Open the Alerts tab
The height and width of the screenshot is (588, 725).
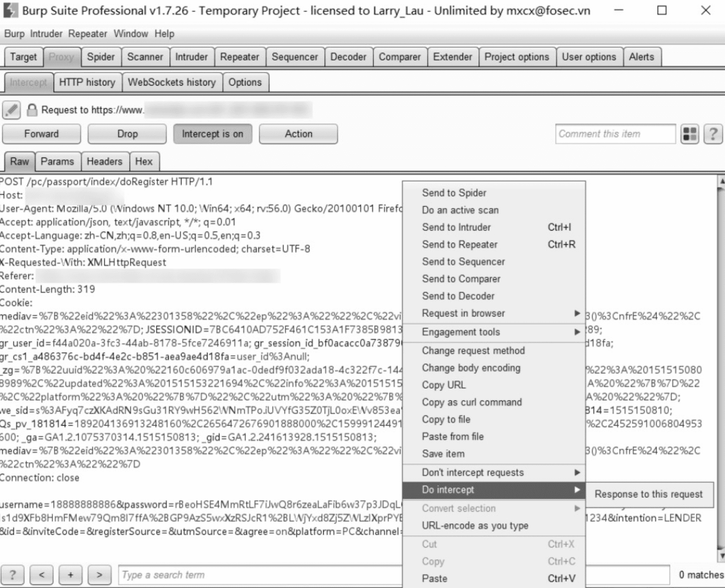coord(642,57)
